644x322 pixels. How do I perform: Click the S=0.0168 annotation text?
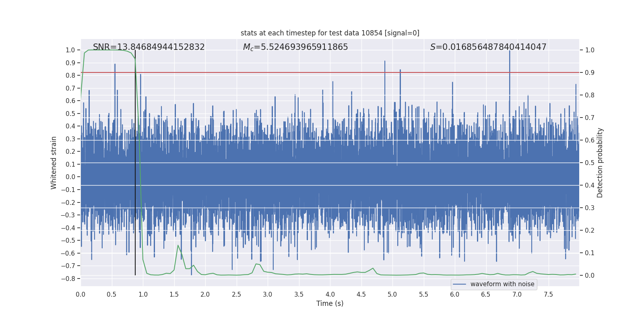click(x=488, y=47)
